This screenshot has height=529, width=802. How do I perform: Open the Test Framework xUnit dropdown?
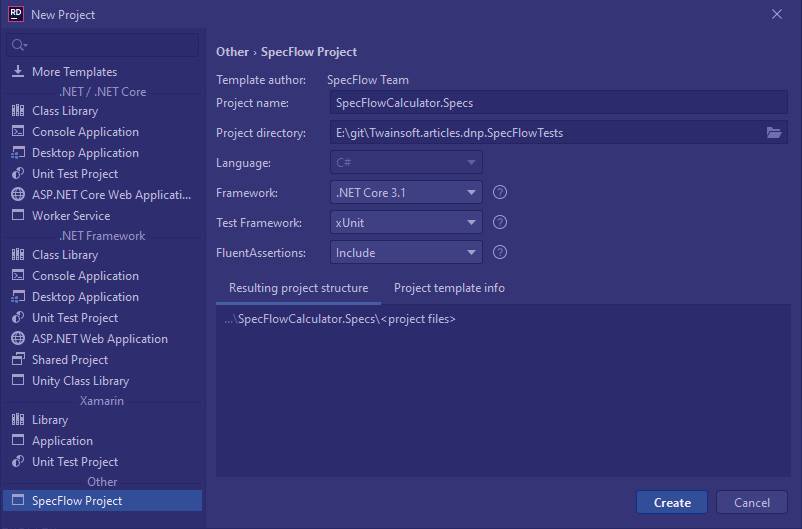point(406,223)
